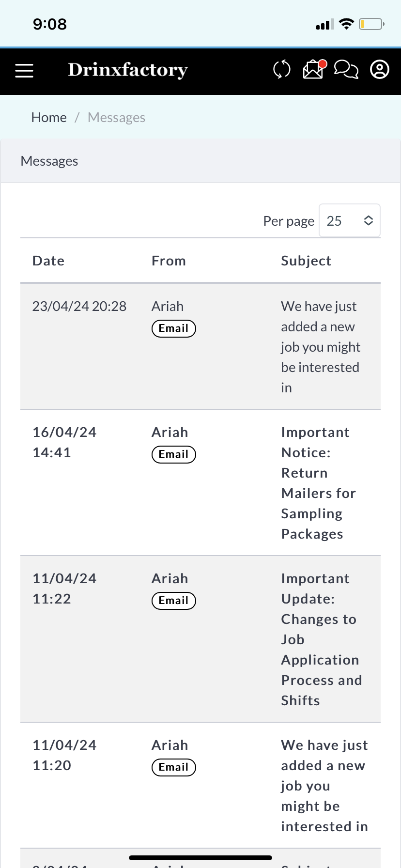Open Return Mailers for Sampling Packages message

[318, 483]
